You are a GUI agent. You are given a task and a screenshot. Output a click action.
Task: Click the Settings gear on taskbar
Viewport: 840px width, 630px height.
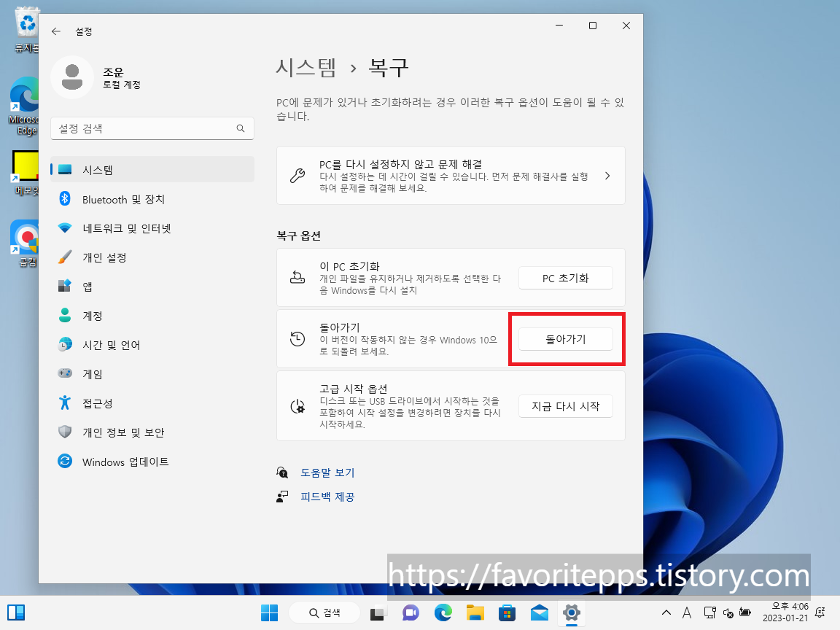[x=572, y=612]
